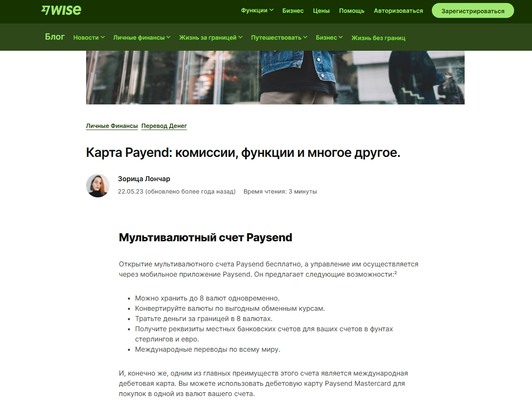The height and width of the screenshot is (402, 532).
Task: Expand the Личные финансы blog menu
Action: point(142,38)
